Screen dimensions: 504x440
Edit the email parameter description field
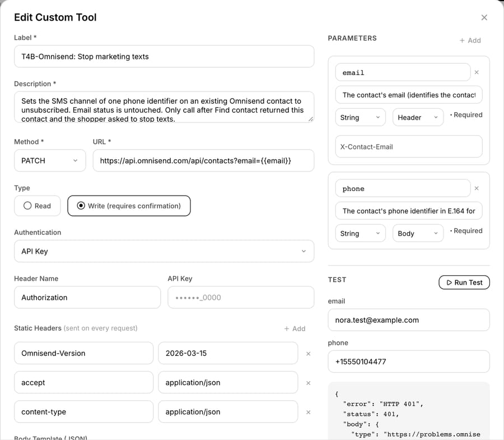tap(409, 95)
